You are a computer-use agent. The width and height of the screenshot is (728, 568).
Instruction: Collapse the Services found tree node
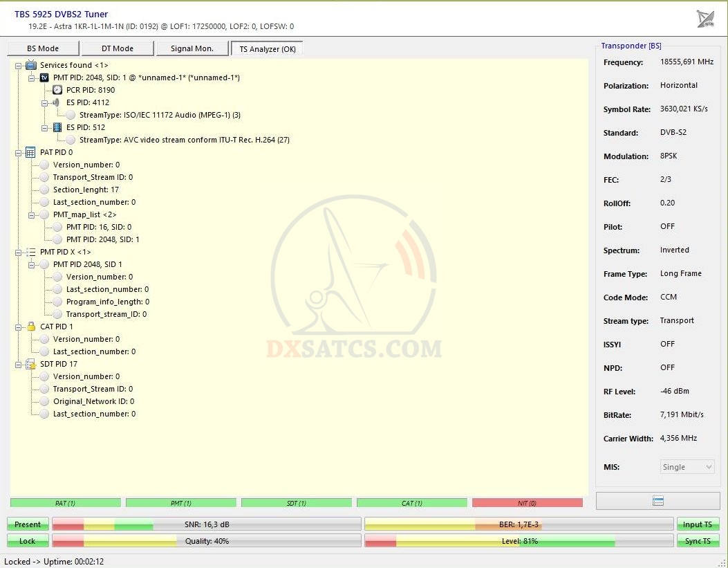click(x=19, y=65)
